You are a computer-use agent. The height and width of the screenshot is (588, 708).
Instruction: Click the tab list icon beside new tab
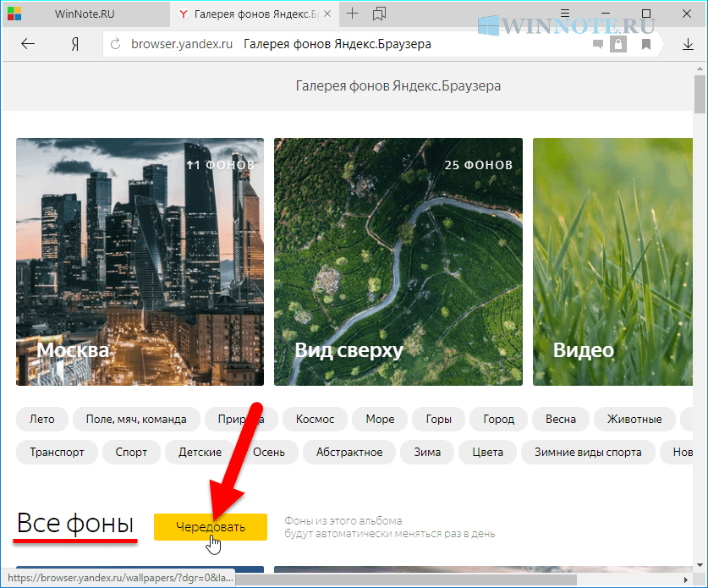pyautogui.click(x=379, y=14)
